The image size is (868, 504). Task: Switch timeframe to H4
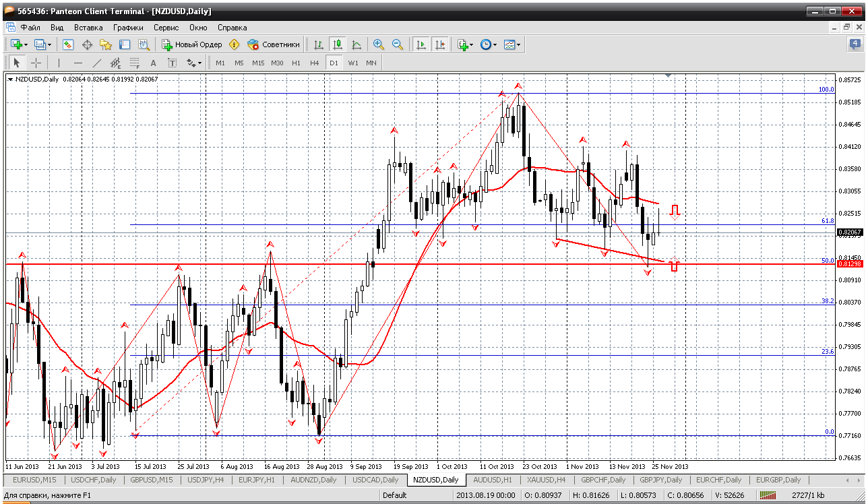pyautogui.click(x=315, y=63)
